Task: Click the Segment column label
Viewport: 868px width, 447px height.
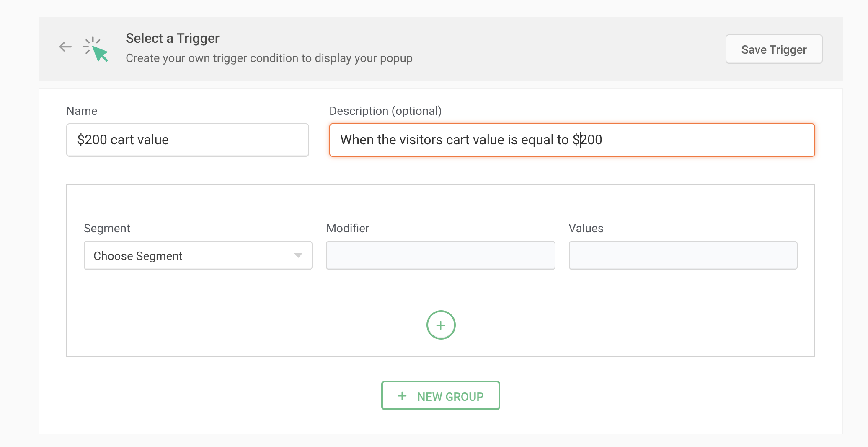Action: [x=107, y=228]
